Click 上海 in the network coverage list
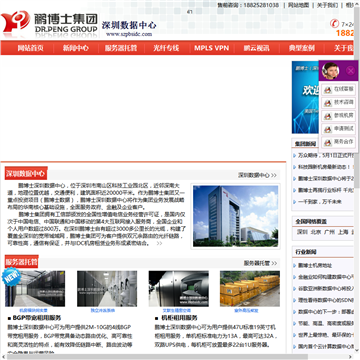 point(343,232)
